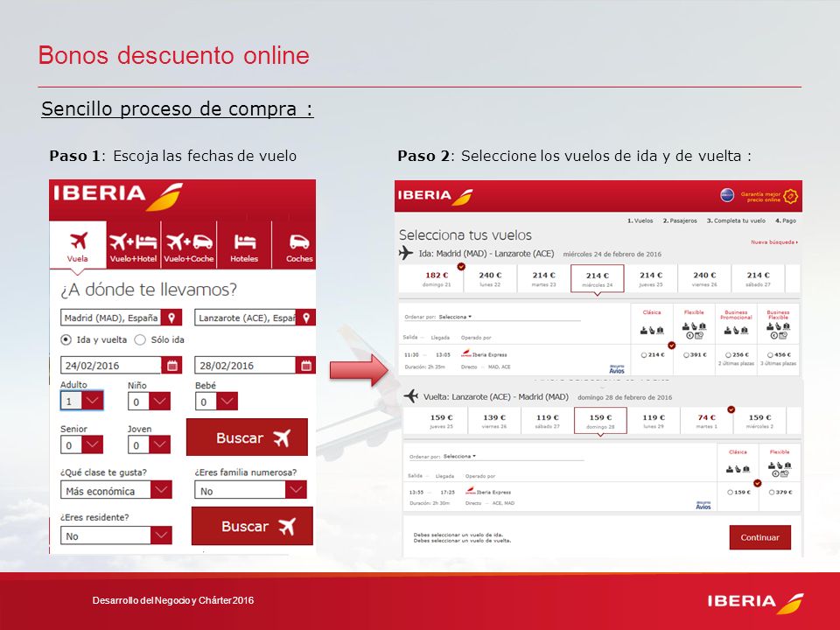Select return 159 € miércoles 2 fare
Image resolution: width=840 pixels, height=630 pixels.
(760, 421)
